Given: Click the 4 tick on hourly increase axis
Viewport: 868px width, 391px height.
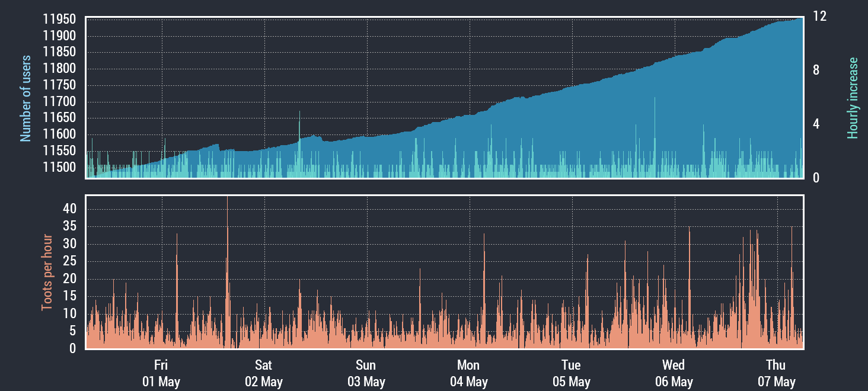Looking at the screenshot, I should pyautogui.click(x=816, y=124).
